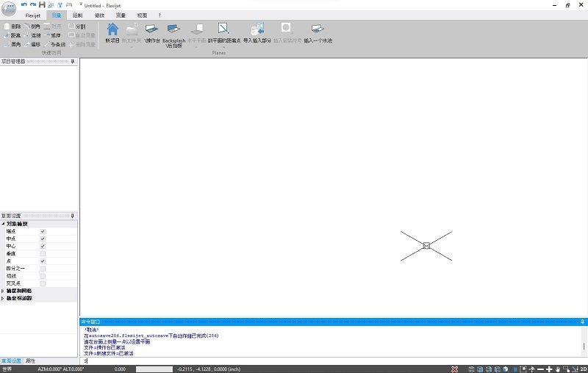Toggle the 点 point snap checkbox
Viewport: 588px width, 373px height.
point(43,261)
